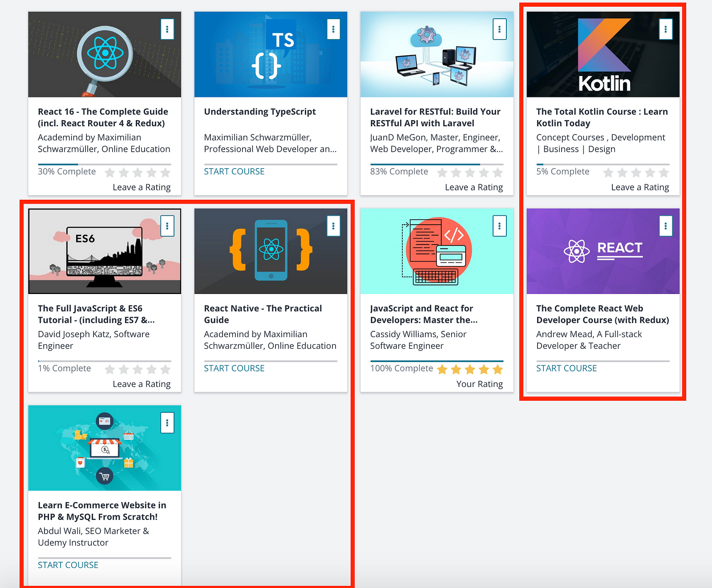Click START COURSE under React Native Practical Guide
Image resolution: width=712 pixels, height=588 pixels.
point(234,368)
